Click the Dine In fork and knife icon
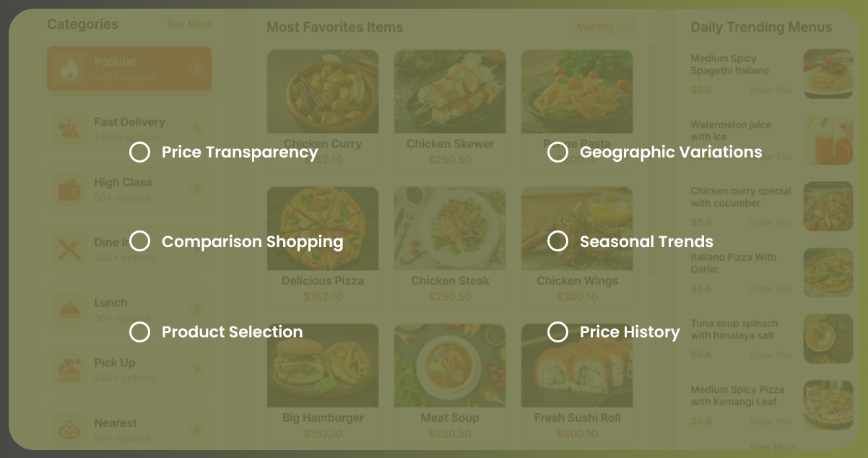868x458 pixels. 70,249
